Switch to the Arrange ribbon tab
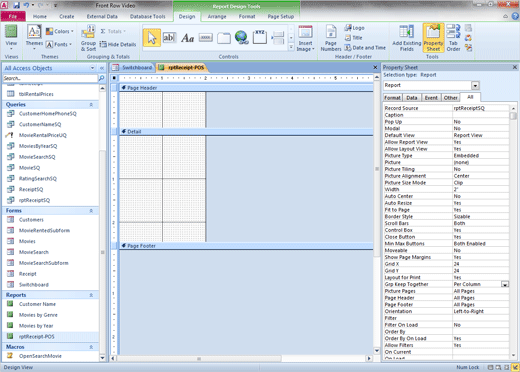 point(217,16)
